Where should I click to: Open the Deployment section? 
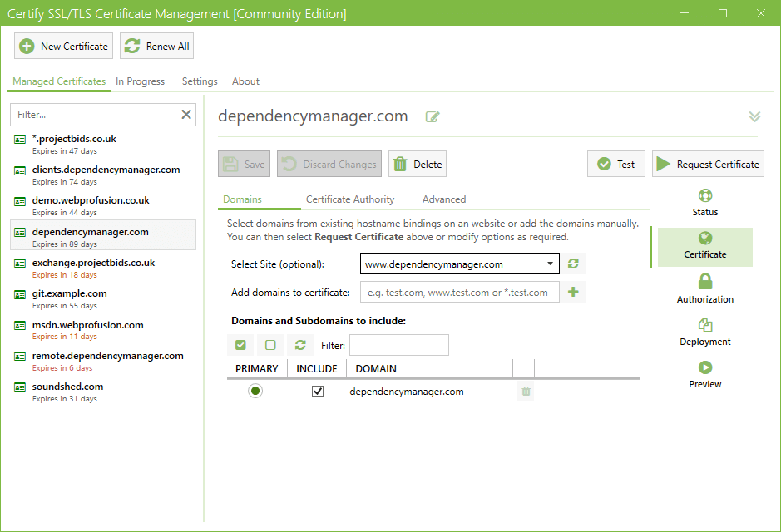pyautogui.click(x=705, y=332)
